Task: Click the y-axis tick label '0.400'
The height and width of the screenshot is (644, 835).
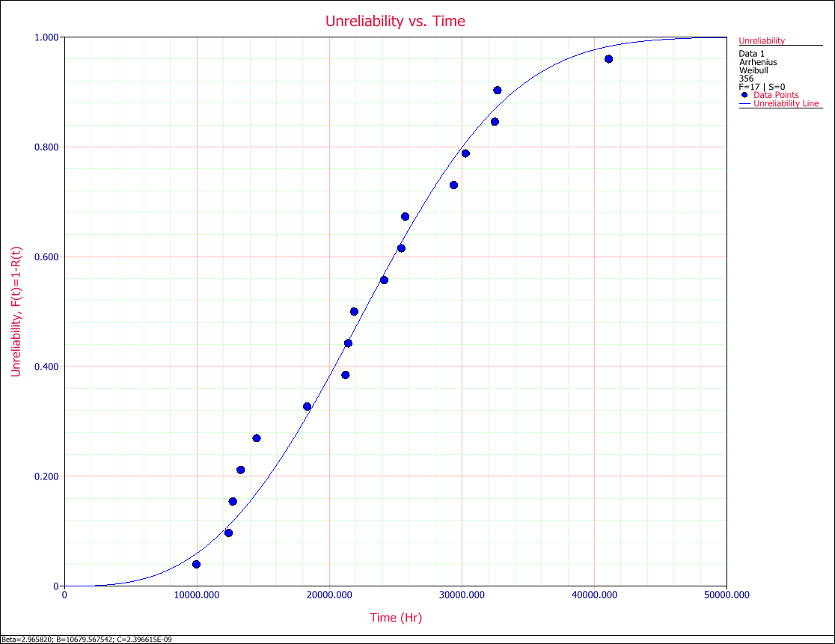Action: coord(46,367)
